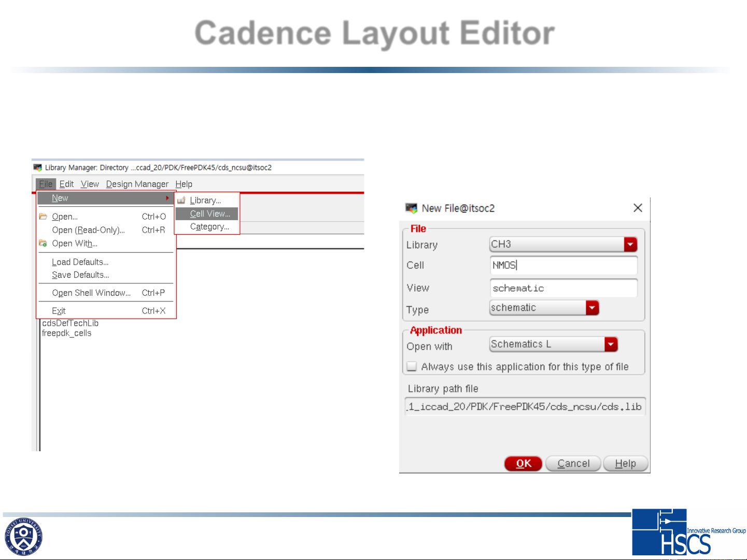The height and width of the screenshot is (560, 747).
Task: Click the New File dialog title icon
Action: tap(411, 208)
